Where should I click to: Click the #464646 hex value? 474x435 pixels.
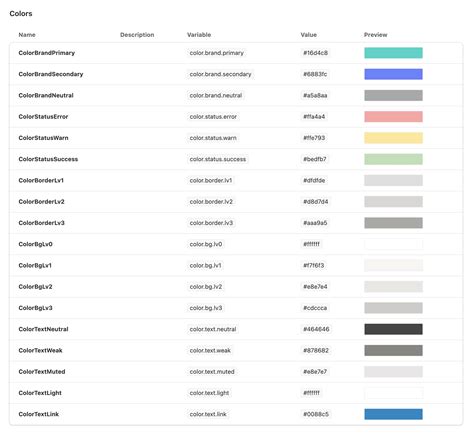point(316,329)
